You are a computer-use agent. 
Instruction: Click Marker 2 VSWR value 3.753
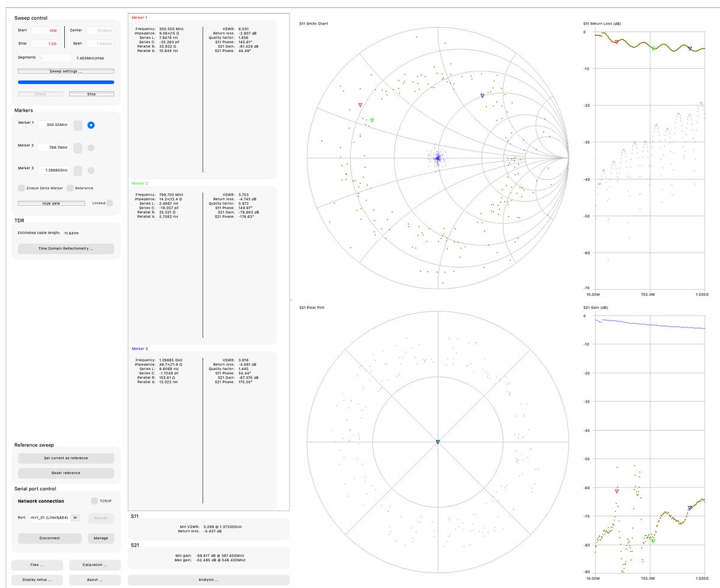click(243, 194)
